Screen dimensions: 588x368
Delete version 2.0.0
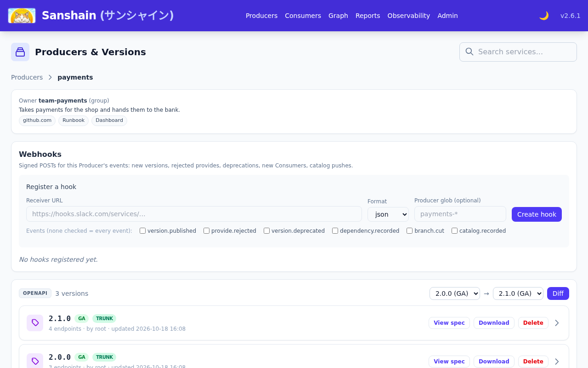[533, 362]
